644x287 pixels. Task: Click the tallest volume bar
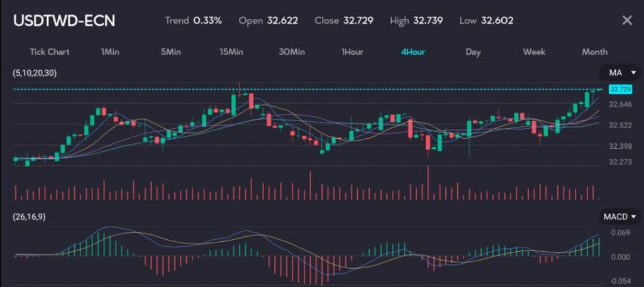[x=428, y=183]
